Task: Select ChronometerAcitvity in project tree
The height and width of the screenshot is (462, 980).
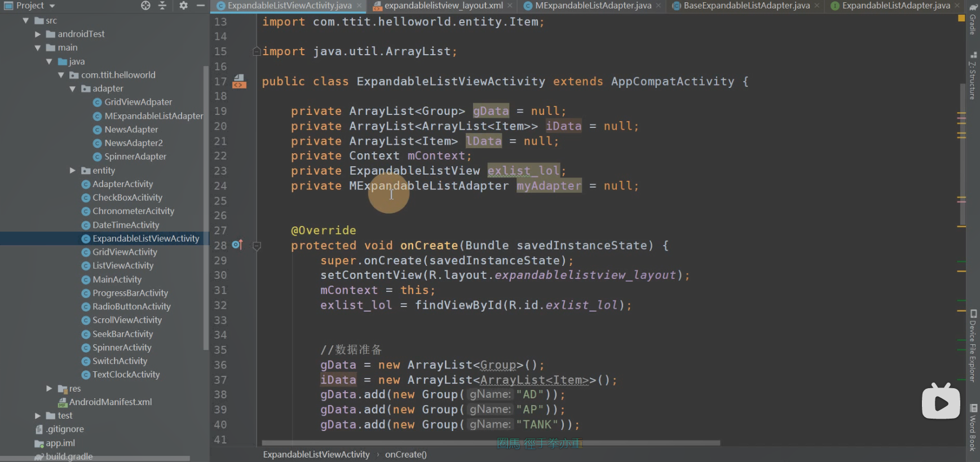Action: [128, 211]
